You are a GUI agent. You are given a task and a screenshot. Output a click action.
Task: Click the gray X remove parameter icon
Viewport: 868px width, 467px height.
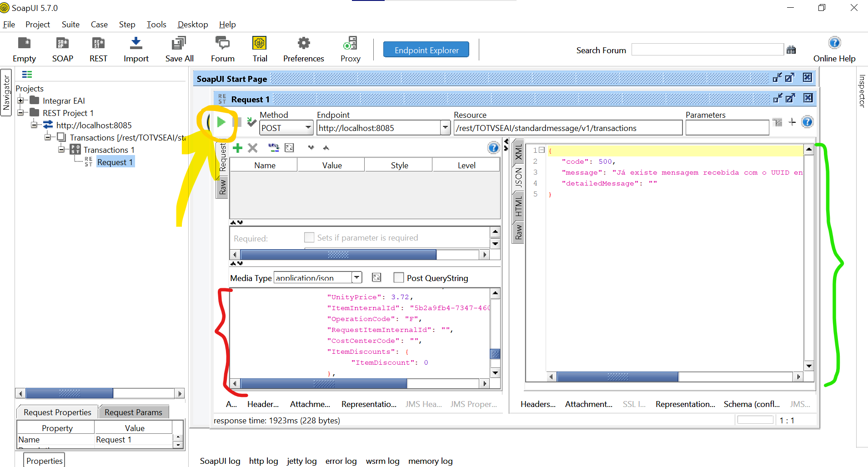[x=253, y=148]
